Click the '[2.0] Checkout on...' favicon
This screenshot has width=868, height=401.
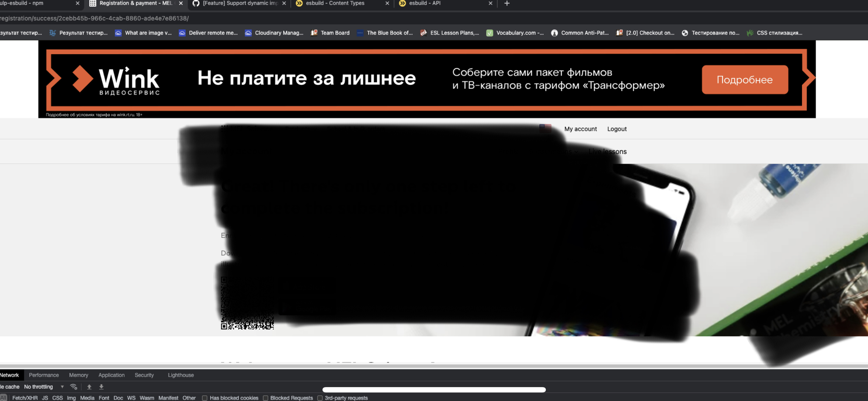(619, 33)
